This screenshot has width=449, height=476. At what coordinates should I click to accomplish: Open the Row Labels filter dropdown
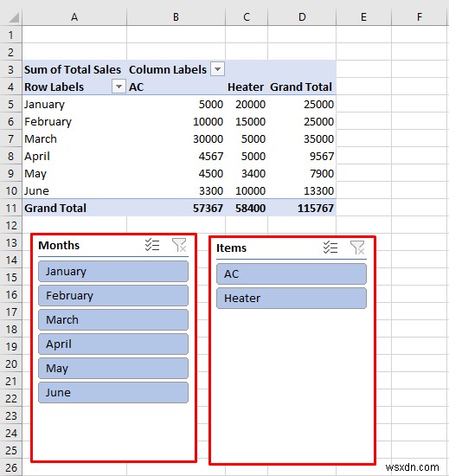[x=119, y=87]
